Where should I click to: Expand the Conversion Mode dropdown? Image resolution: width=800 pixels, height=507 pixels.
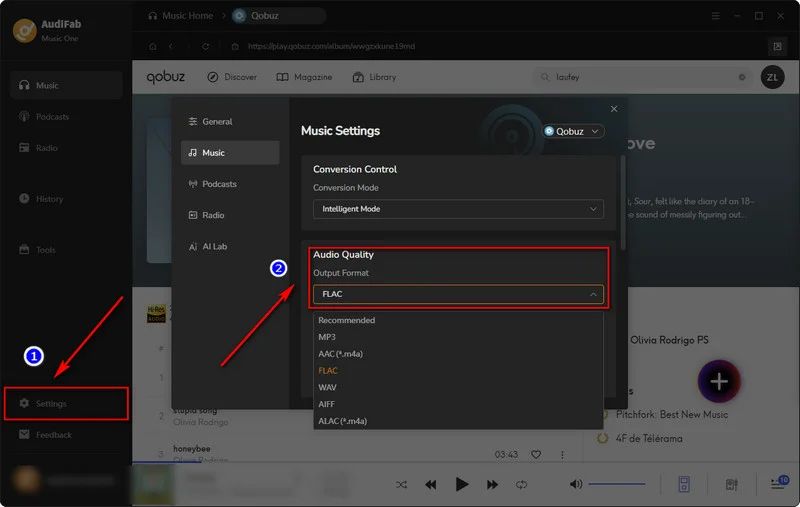[x=458, y=209]
